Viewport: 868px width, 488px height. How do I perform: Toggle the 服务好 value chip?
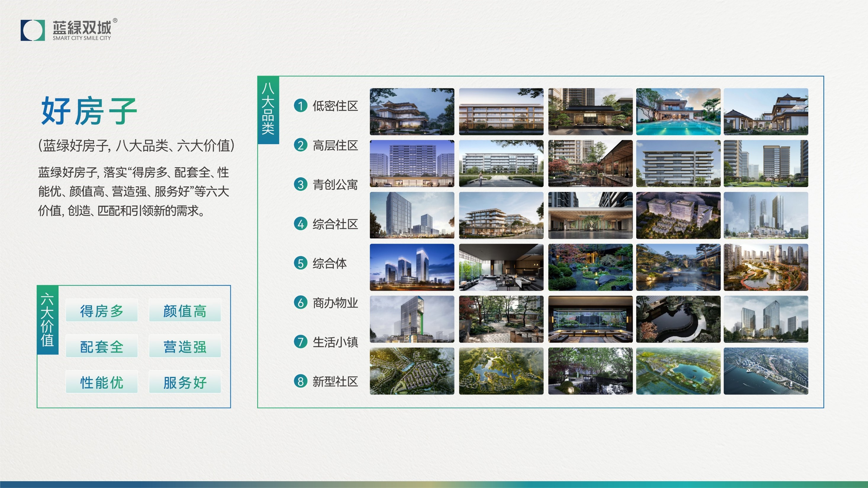coord(184,382)
